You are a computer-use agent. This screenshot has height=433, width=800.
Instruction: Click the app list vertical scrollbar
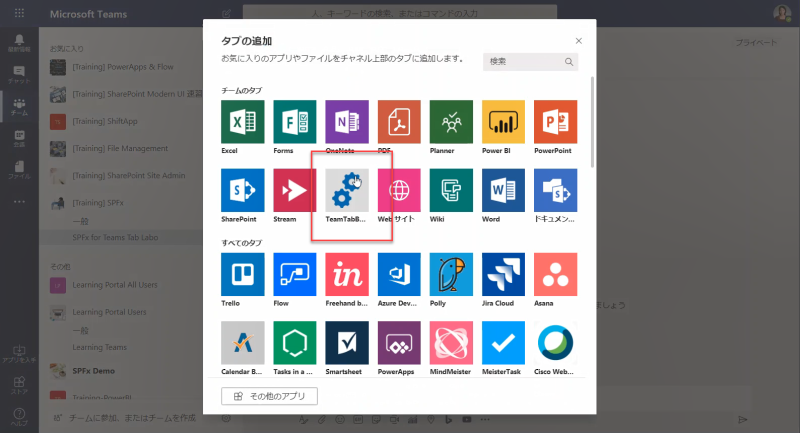click(x=592, y=122)
